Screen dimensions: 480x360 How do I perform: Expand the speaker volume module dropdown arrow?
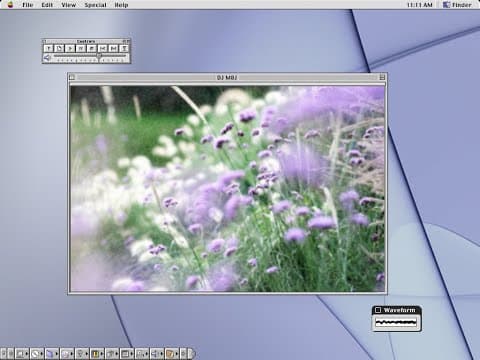(162, 353)
